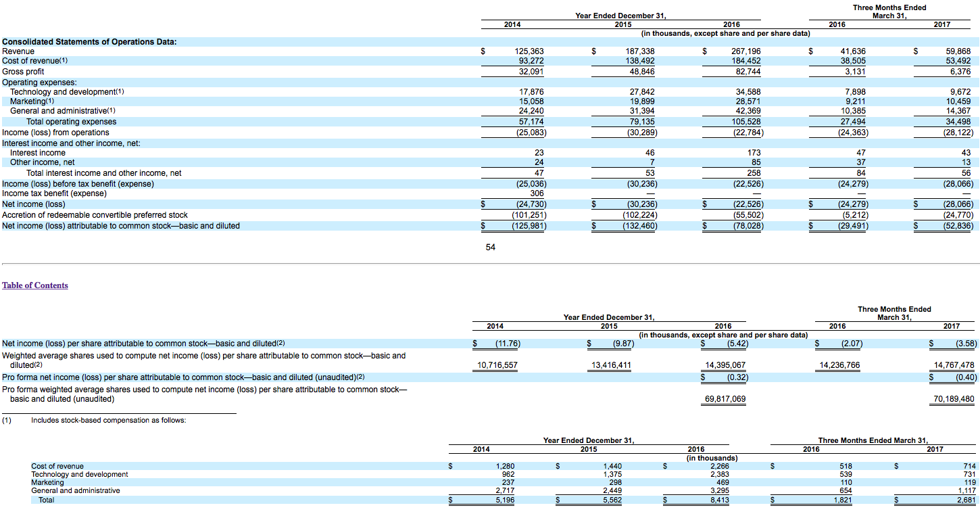
Task: Select the 2017 quarter loss per share (3.58)
Action: [x=966, y=344]
